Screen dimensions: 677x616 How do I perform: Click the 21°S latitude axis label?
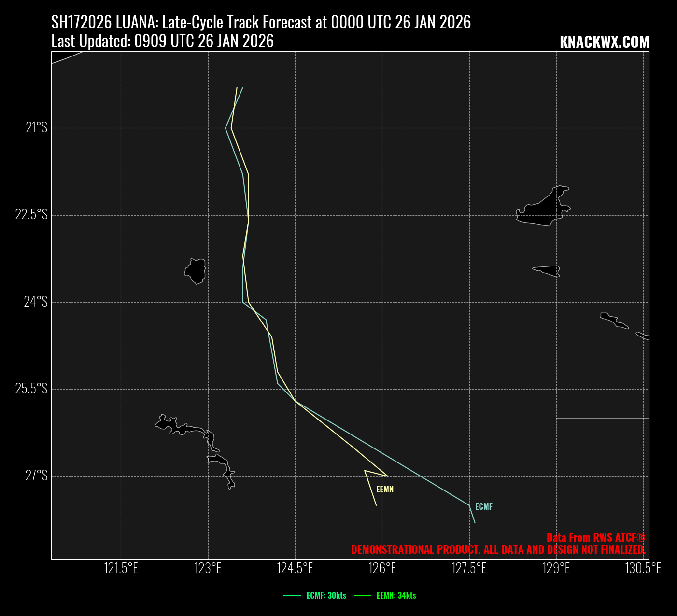[x=36, y=128]
